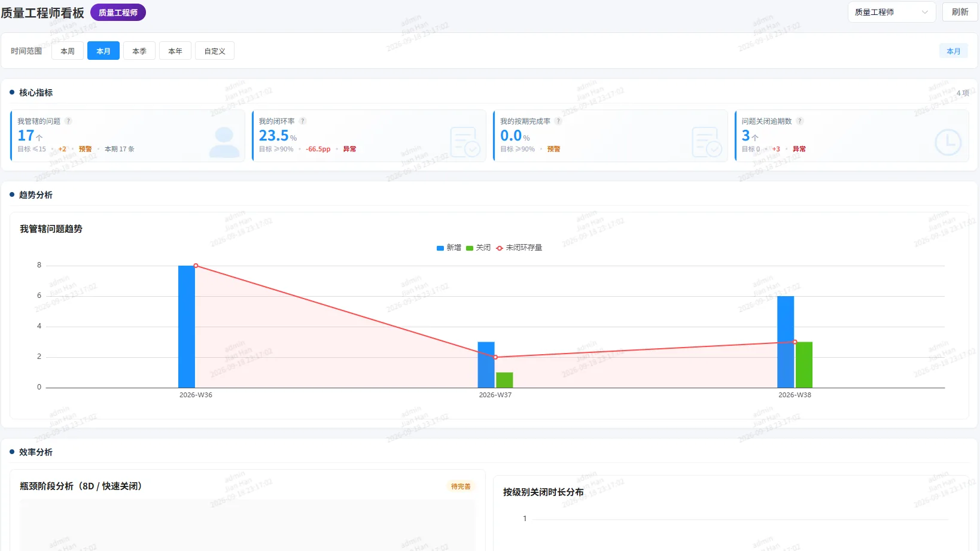Select the 本季 time range

click(x=139, y=51)
